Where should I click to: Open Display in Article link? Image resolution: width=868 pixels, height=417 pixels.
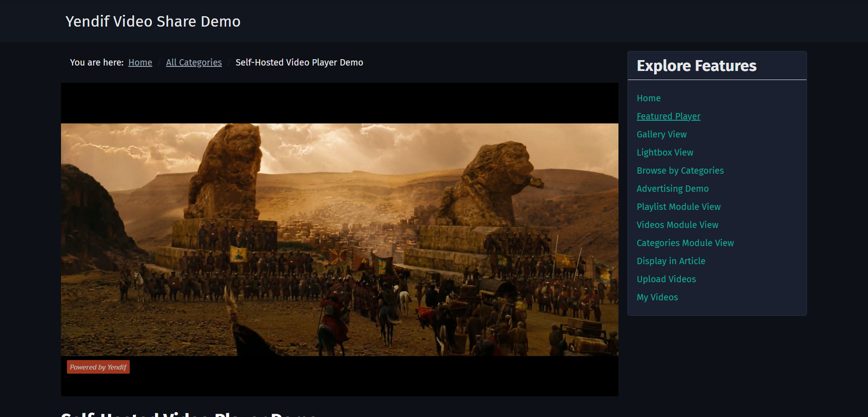pos(671,261)
